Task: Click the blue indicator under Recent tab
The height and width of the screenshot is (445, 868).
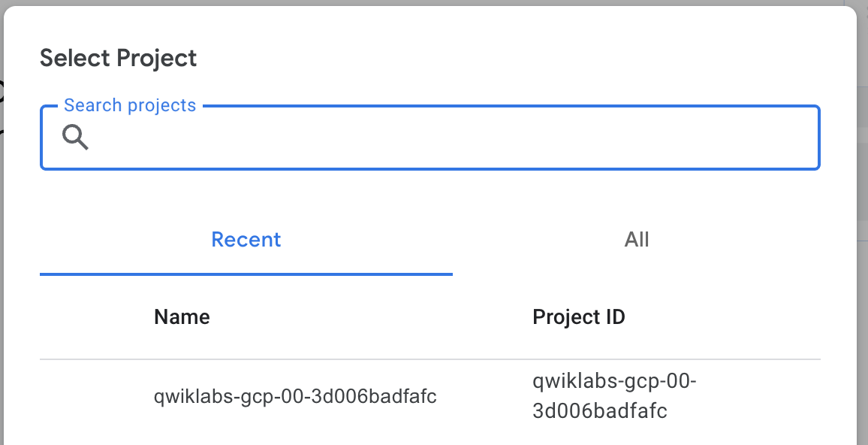Action: (246, 274)
